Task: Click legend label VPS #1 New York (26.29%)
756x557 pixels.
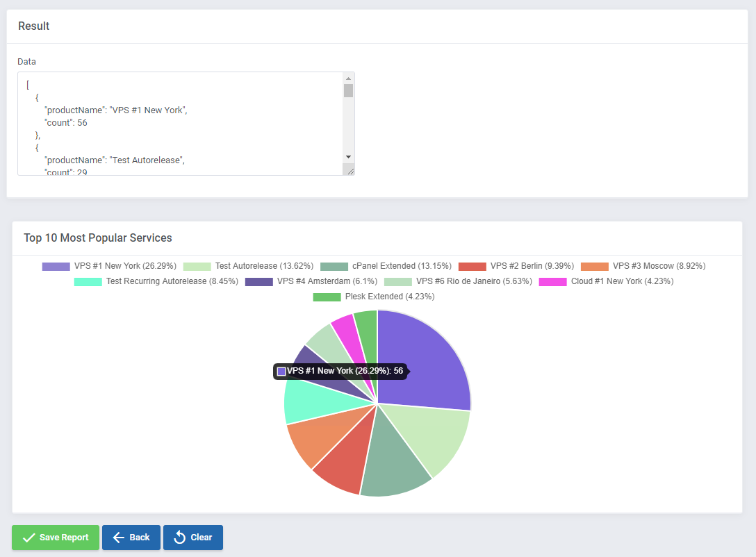Action: click(x=125, y=266)
